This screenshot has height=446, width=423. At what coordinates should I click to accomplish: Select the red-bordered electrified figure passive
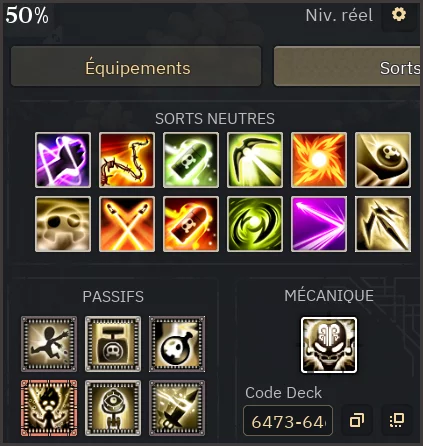pyautogui.click(x=49, y=408)
